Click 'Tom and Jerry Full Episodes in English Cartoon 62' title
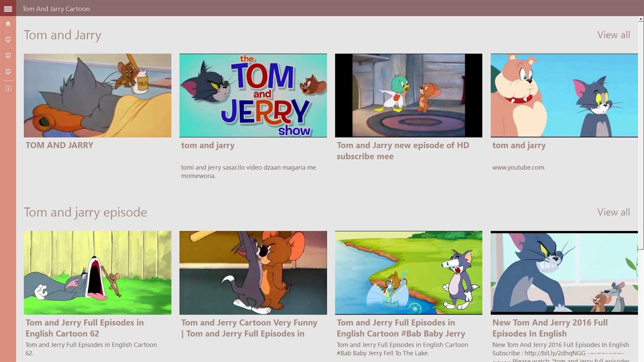Viewport: 644px width, 362px height. click(85, 328)
